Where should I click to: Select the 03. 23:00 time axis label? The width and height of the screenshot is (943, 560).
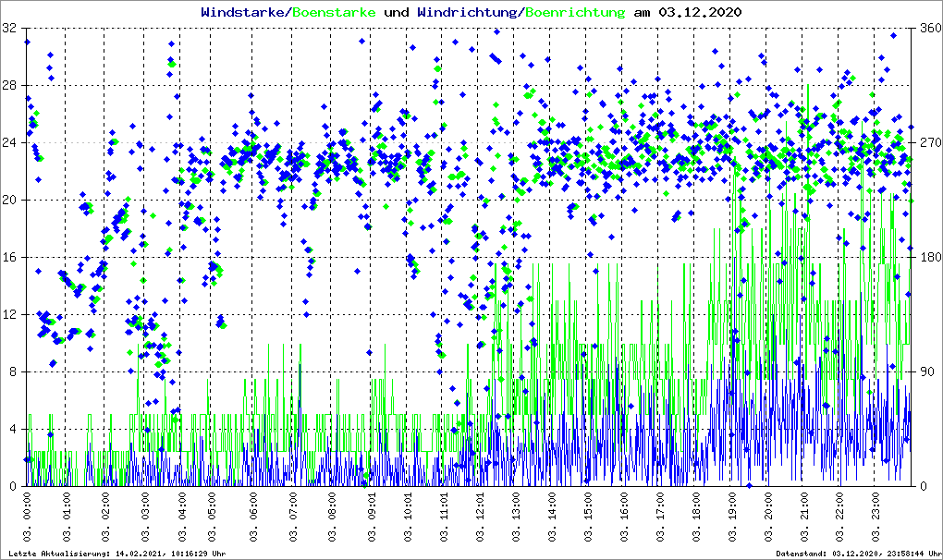coord(876,517)
